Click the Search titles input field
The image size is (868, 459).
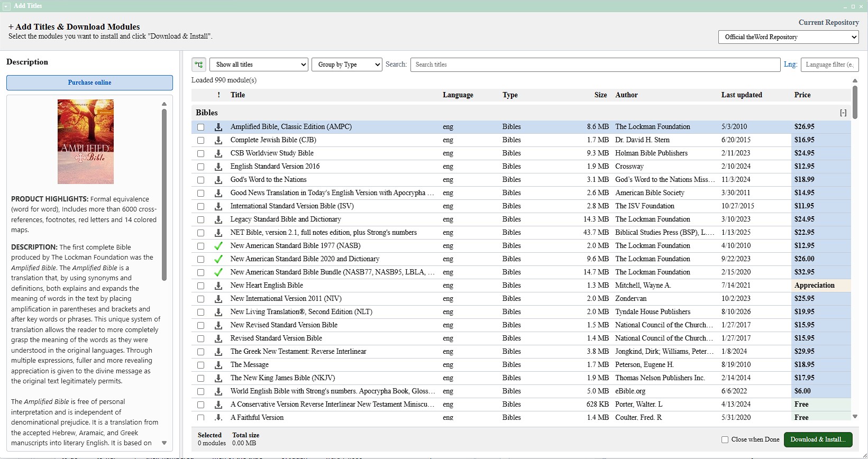point(595,65)
